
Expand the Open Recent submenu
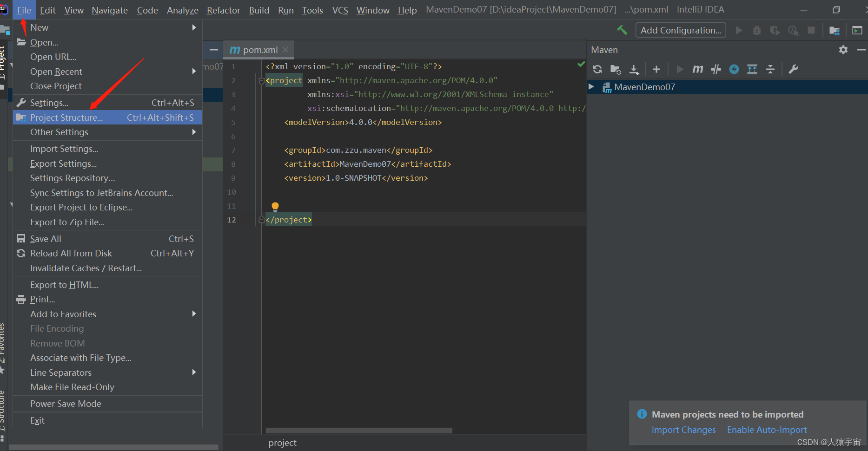[x=107, y=72]
